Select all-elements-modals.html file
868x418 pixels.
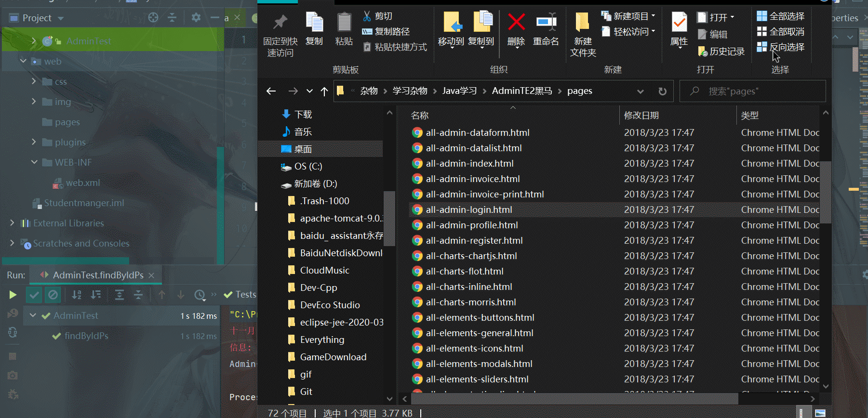pos(479,364)
